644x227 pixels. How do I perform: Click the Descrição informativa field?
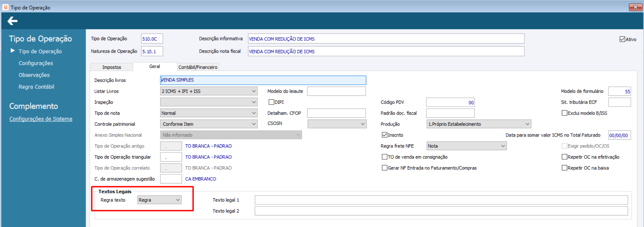click(386, 39)
